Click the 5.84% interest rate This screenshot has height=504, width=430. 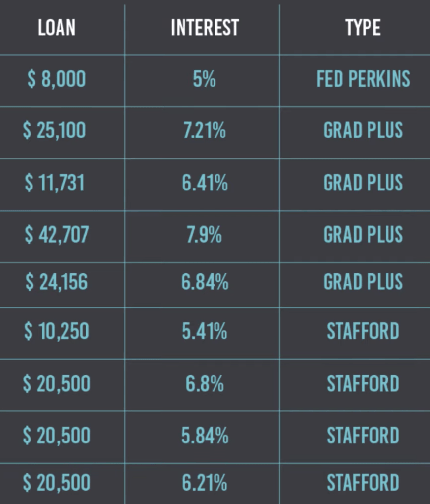[x=205, y=436]
